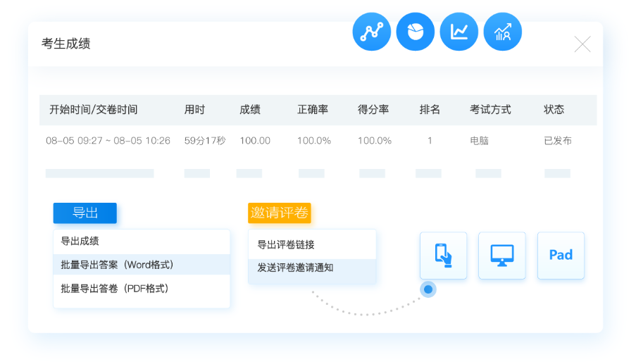
Task: Click the user growth analytics icon
Action: [x=502, y=32]
